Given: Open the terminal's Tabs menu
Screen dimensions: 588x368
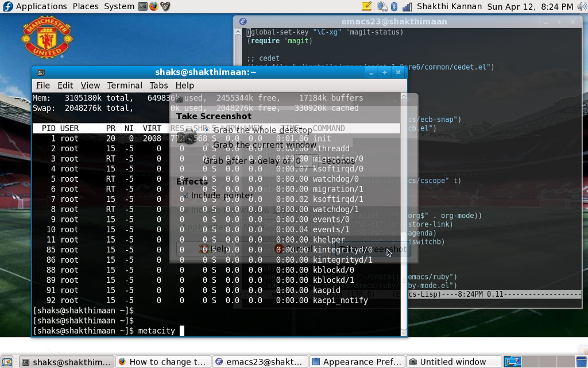Looking at the screenshot, I should coord(158,86).
